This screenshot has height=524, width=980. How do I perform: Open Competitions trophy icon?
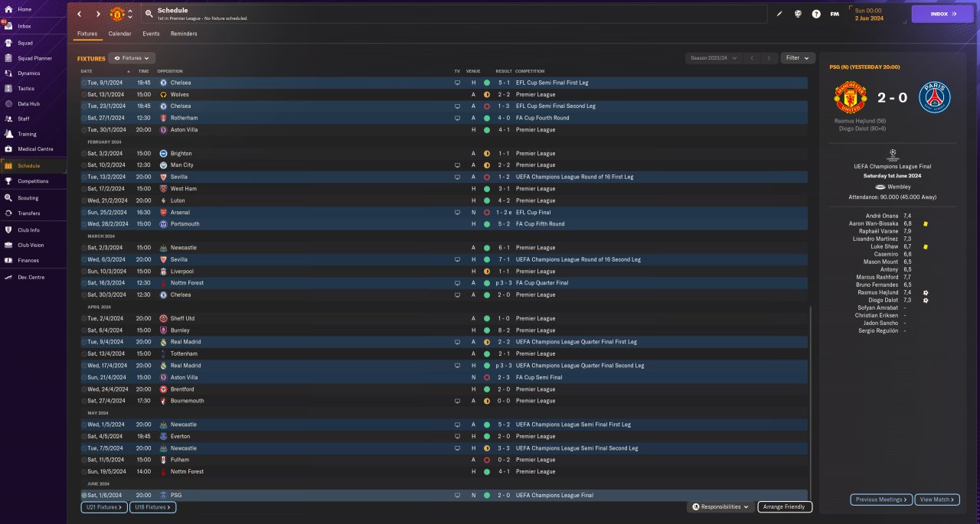pyautogui.click(x=8, y=181)
